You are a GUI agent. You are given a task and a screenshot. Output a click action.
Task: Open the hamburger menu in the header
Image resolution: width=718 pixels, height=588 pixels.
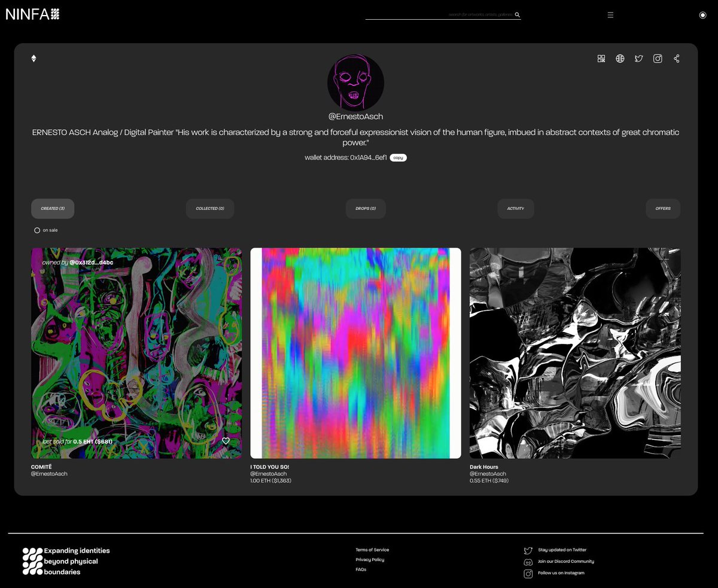(610, 15)
